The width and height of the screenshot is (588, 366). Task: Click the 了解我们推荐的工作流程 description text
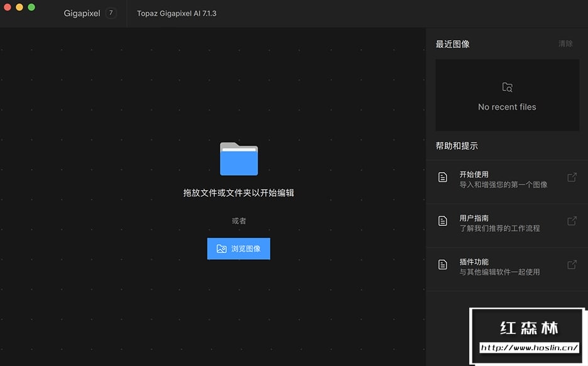pyautogui.click(x=499, y=229)
